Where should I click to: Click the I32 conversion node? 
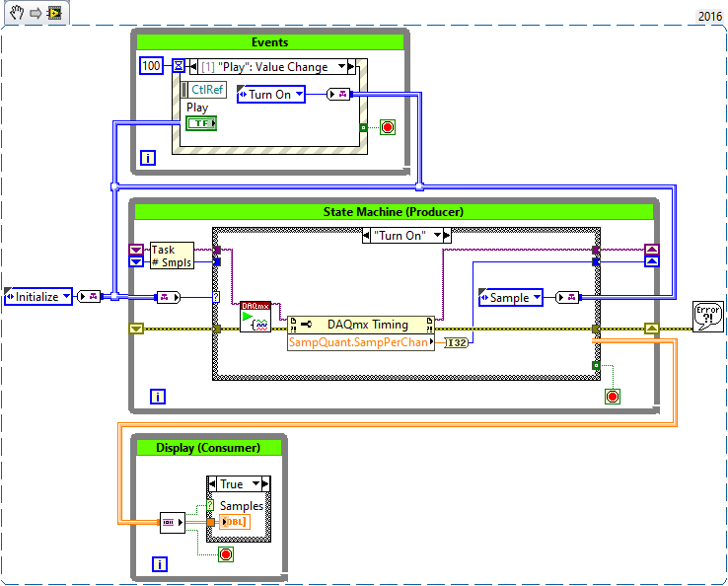pyautogui.click(x=457, y=342)
